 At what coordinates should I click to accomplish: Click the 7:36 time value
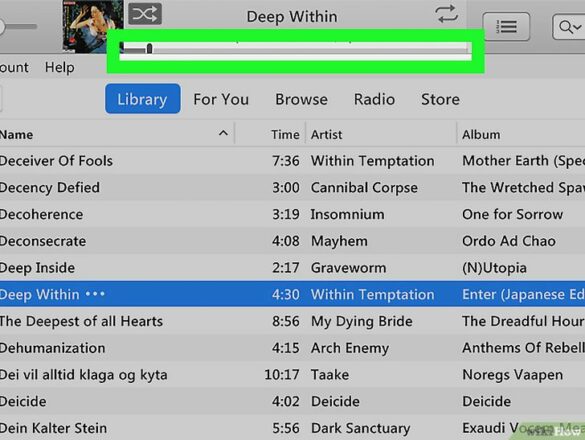[x=286, y=161]
